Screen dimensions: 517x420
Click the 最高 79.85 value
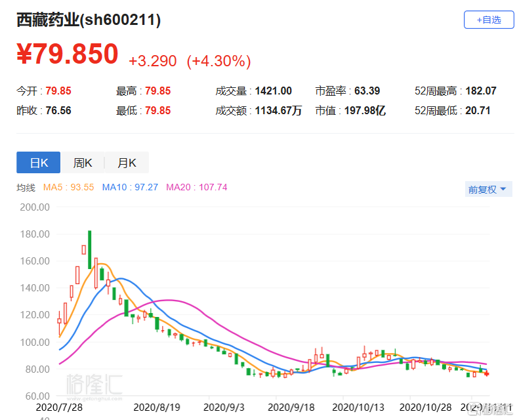pyautogui.click(x=158, y=91)
